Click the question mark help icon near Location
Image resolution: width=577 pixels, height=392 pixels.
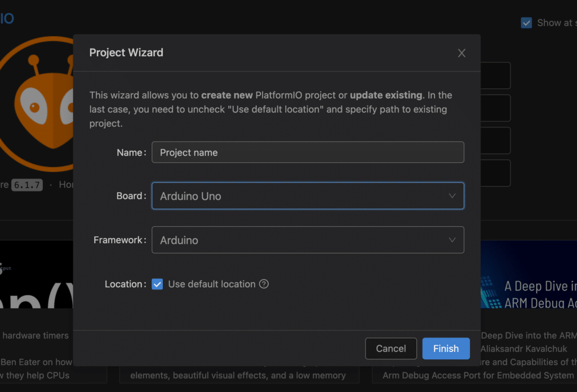point(264,284)
